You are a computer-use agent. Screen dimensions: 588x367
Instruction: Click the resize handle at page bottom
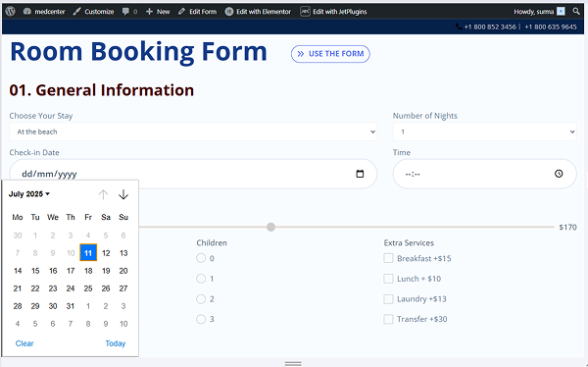click(293, 363)
